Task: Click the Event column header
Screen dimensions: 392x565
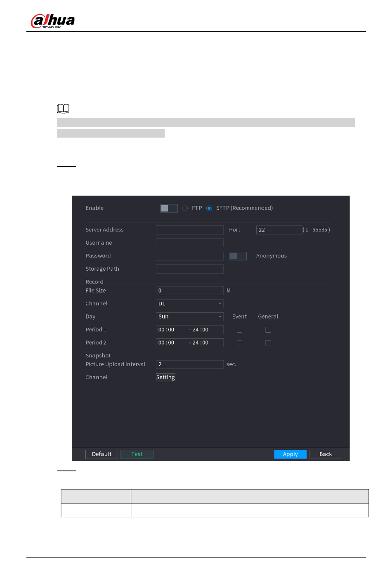Action: 239,317
